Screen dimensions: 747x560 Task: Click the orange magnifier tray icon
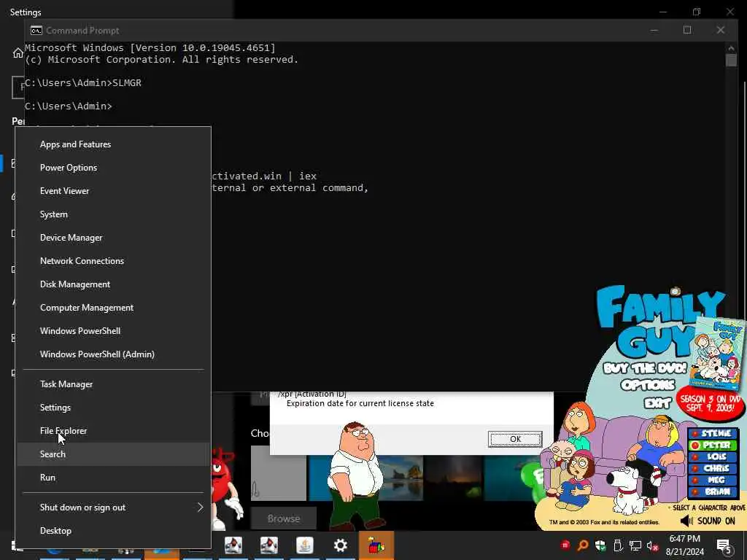[x=583, y=545]
